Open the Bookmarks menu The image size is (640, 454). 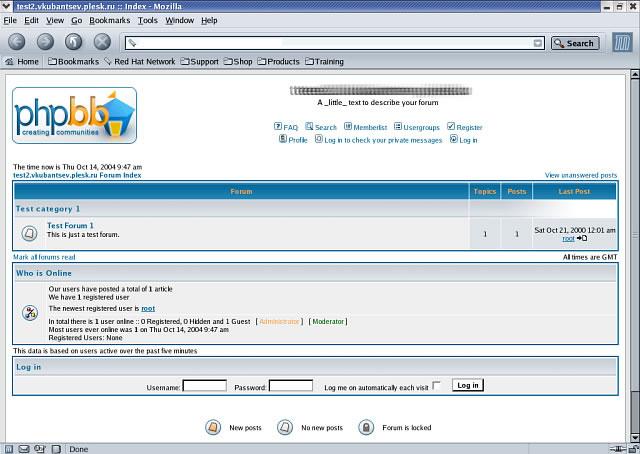(x=109, y=20)
